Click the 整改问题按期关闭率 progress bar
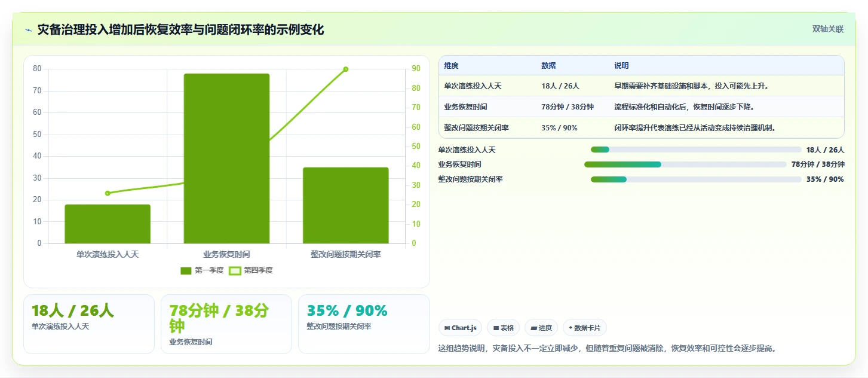Viewport: 868px width, 378px height. [x=696, y=179]
